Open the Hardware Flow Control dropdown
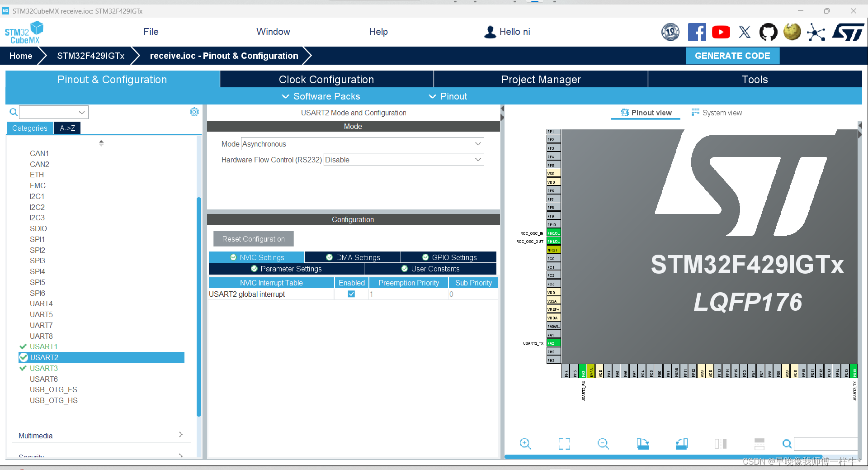Image resolution: width=868 pixels, height=470 pixels. tap(404, 160)
